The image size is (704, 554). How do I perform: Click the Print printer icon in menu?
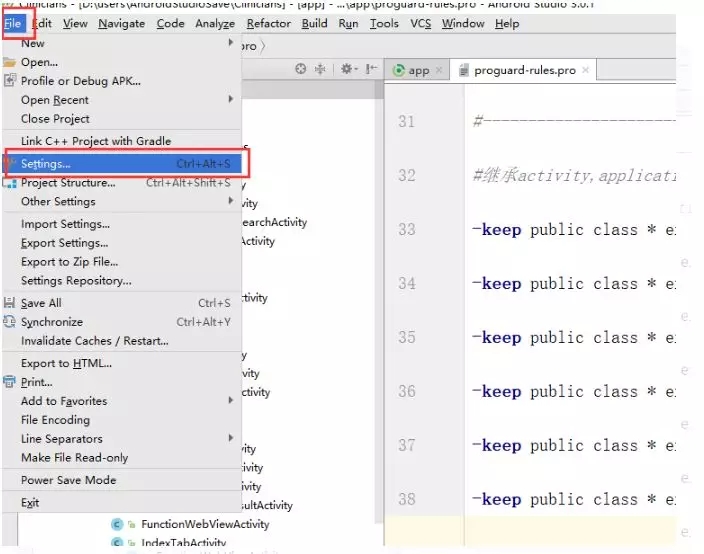(x=11, y=382)
